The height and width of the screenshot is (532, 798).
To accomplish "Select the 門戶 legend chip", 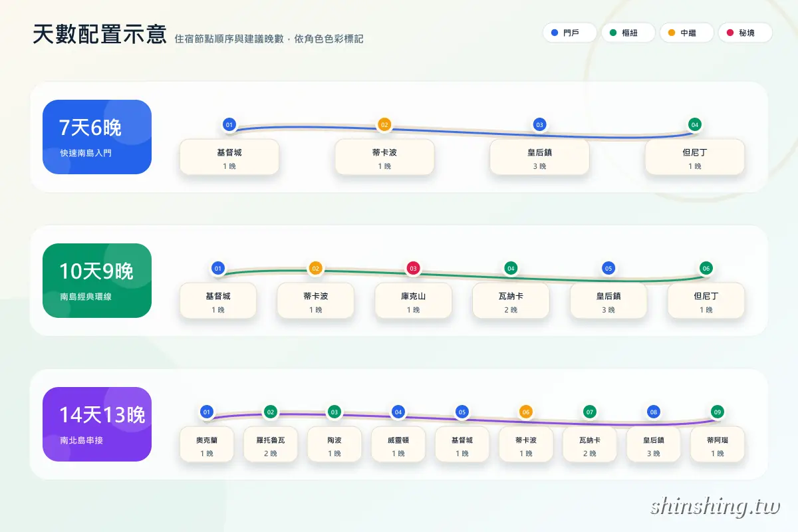I will pos(569,33).
